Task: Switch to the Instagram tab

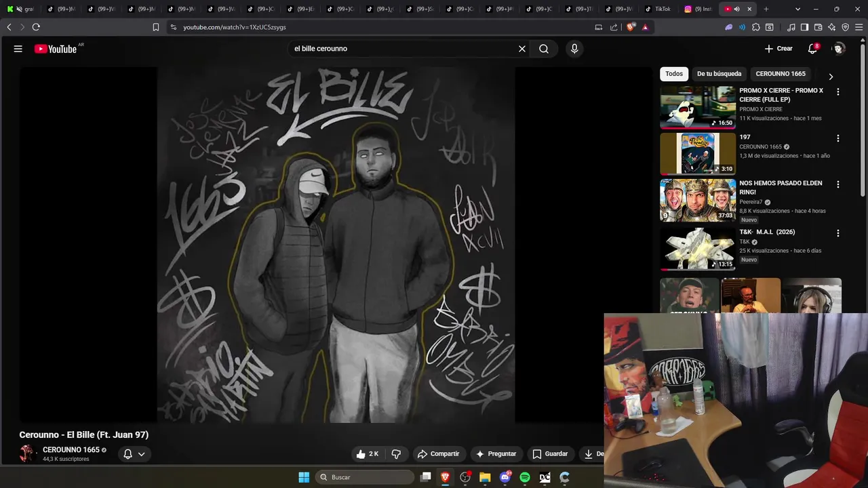Action: (698, 9)
